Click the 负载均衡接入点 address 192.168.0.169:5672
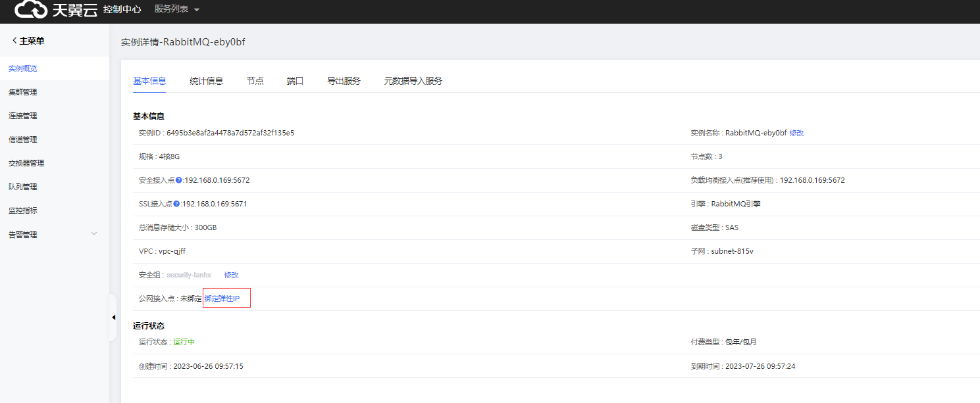 812,180
